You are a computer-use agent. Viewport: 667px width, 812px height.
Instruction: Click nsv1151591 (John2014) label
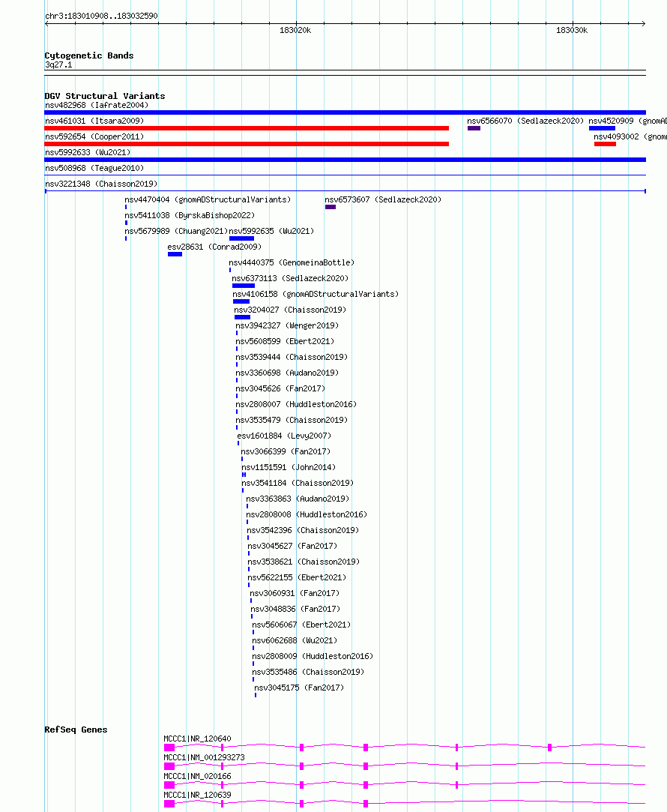289,467
